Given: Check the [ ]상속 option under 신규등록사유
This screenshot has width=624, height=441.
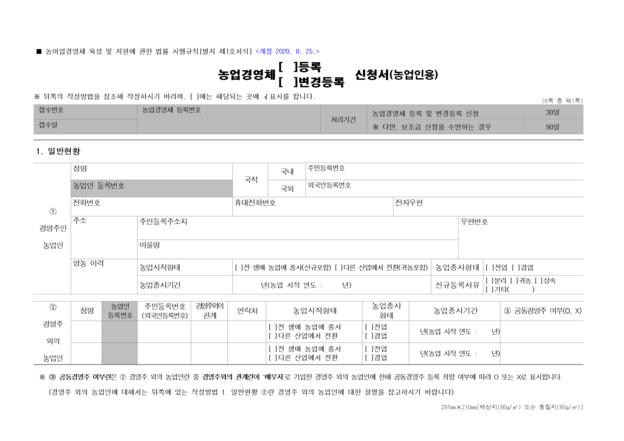Looking at the screenshot, I should pos(538,281).
